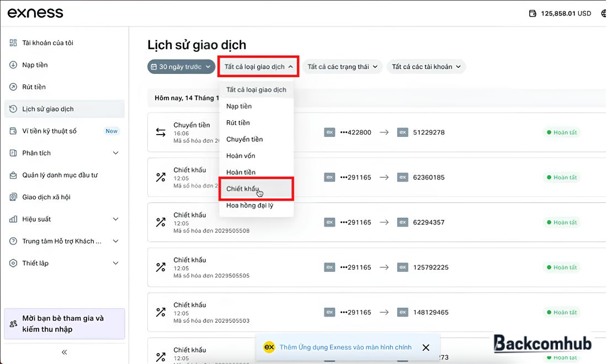Click percent icon on the 125792225 rebate row
The width and height of the screenshot is (607, 364).
(x=161, y=267)
